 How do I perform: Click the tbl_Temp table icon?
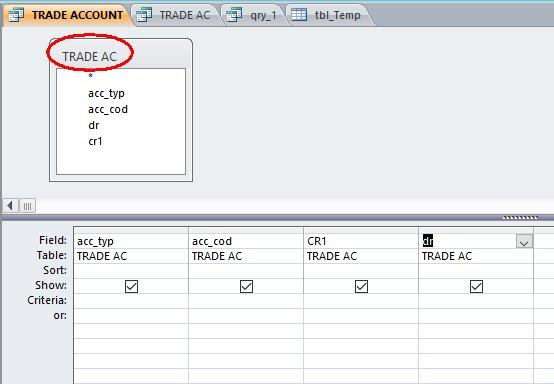pos(299,14)
